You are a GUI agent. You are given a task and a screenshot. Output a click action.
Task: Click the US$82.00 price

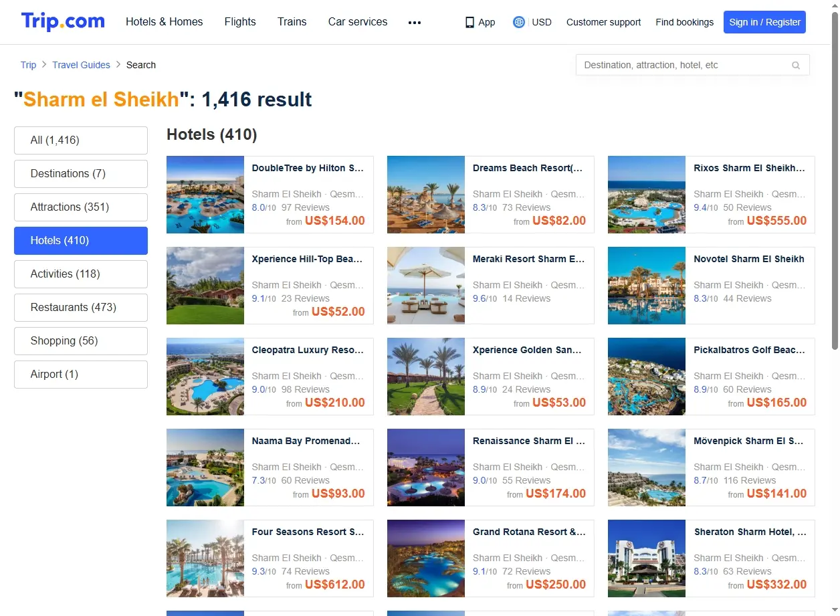click(559, 221)
